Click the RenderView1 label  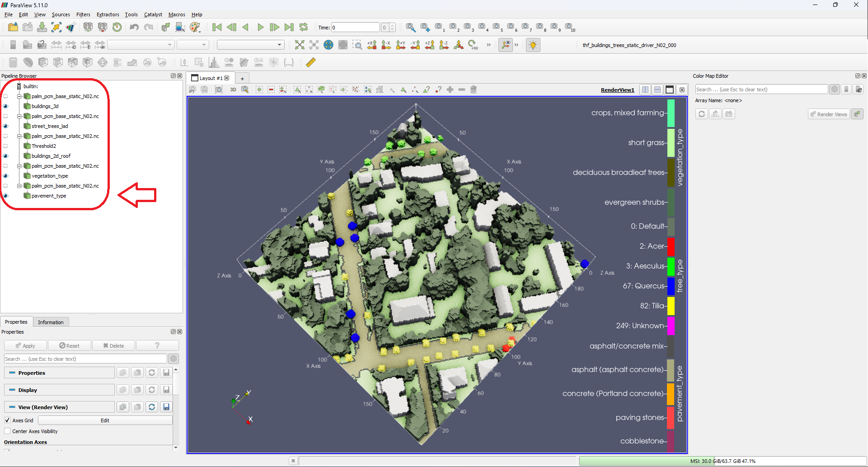(x=617, y=90)
